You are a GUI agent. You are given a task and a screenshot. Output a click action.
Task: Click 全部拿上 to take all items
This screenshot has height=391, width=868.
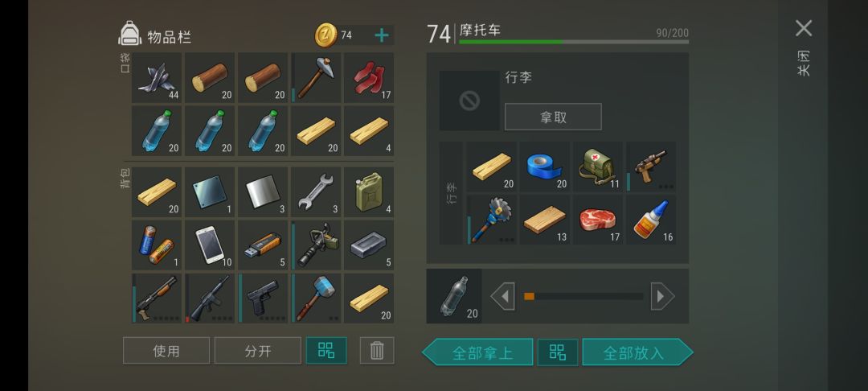477,352
